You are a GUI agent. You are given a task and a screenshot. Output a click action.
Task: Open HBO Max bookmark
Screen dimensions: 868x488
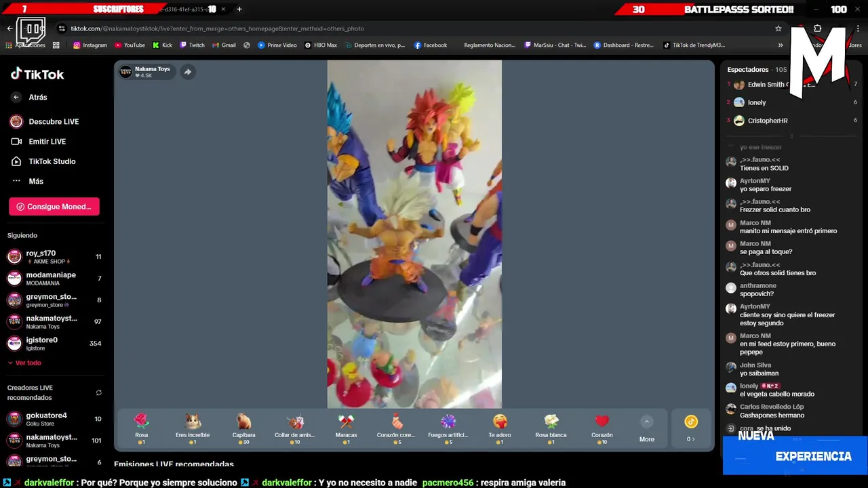coord(321,45)
